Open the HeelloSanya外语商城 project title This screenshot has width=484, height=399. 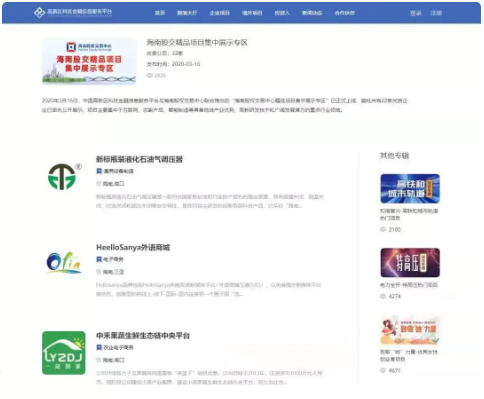click(x=133, y=247)
